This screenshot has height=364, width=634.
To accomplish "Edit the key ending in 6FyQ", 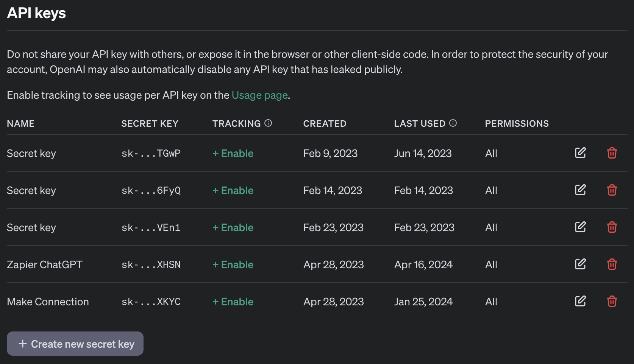I will 580,190.
